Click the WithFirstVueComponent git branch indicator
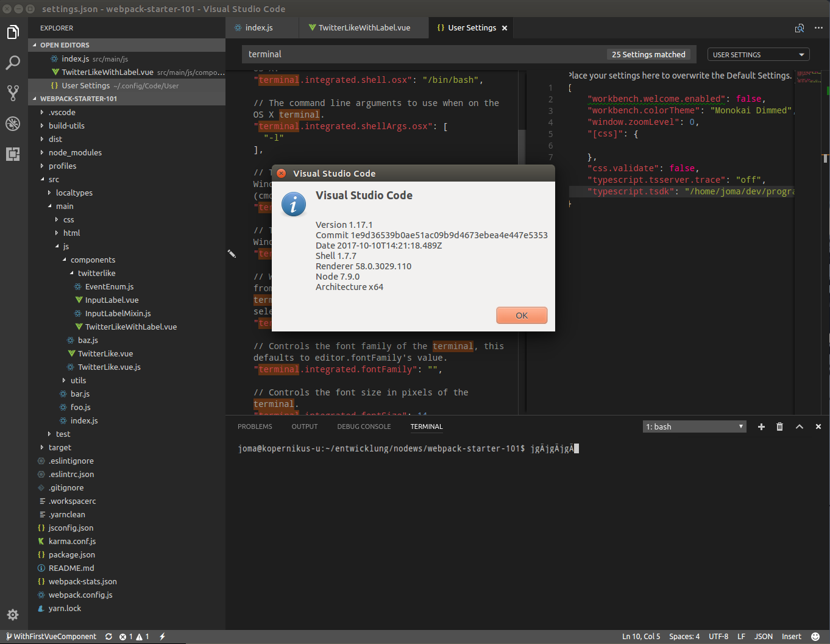The width and height of the screenshot is (830, 644). [51, 637]
